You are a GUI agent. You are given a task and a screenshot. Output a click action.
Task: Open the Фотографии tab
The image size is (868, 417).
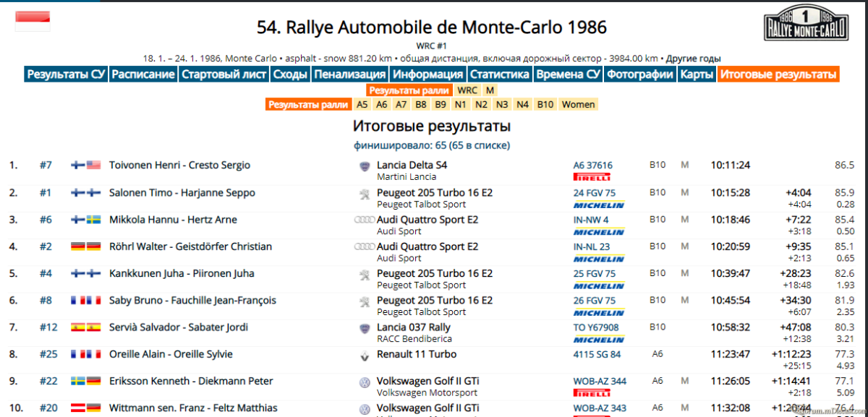click(640, 74)
